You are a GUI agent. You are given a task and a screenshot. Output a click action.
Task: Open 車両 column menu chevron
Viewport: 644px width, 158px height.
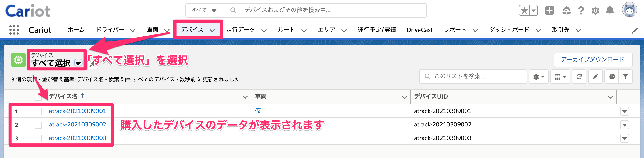404,97
